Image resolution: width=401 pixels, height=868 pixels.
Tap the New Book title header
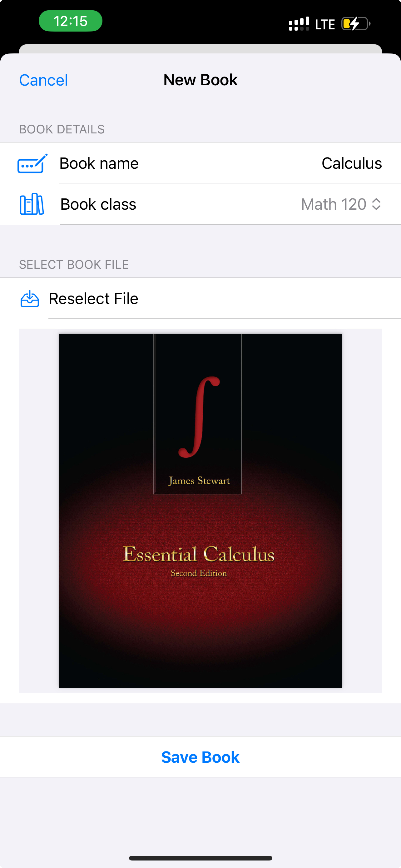200,80
